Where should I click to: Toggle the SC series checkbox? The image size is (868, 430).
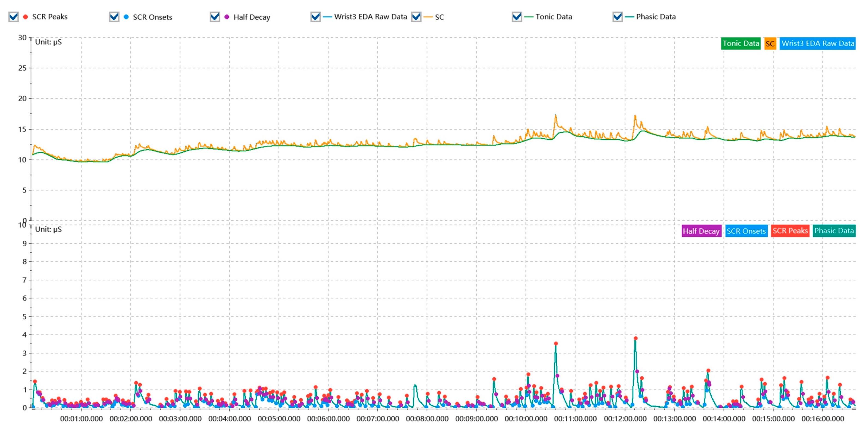(x=416, y=17)
